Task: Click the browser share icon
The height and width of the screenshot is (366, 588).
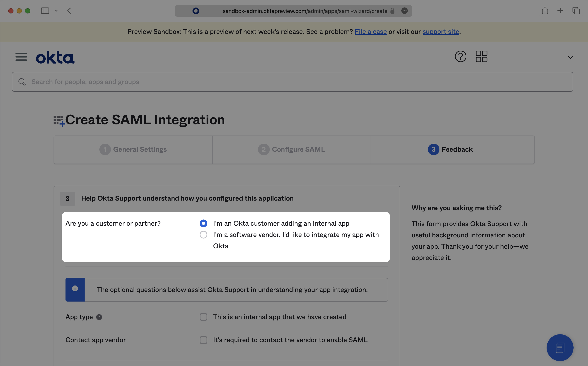Action: click(545, 11)
